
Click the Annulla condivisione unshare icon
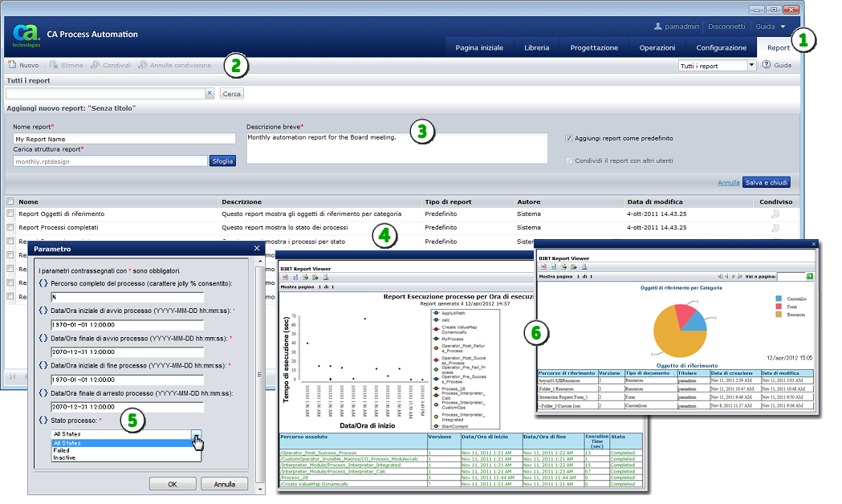(x=143, y=65)
